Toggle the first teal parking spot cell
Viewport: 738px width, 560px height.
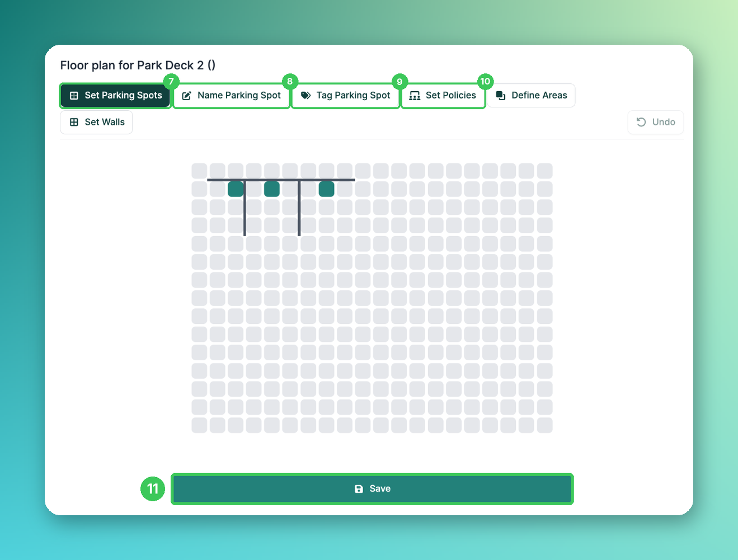coord(236,189)
